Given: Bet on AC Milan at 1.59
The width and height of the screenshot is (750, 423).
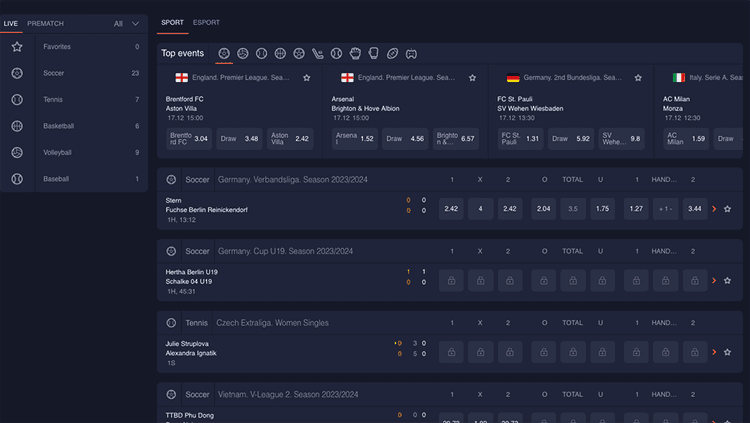Looking at the screenshot, I should click(x=686, y=139).
